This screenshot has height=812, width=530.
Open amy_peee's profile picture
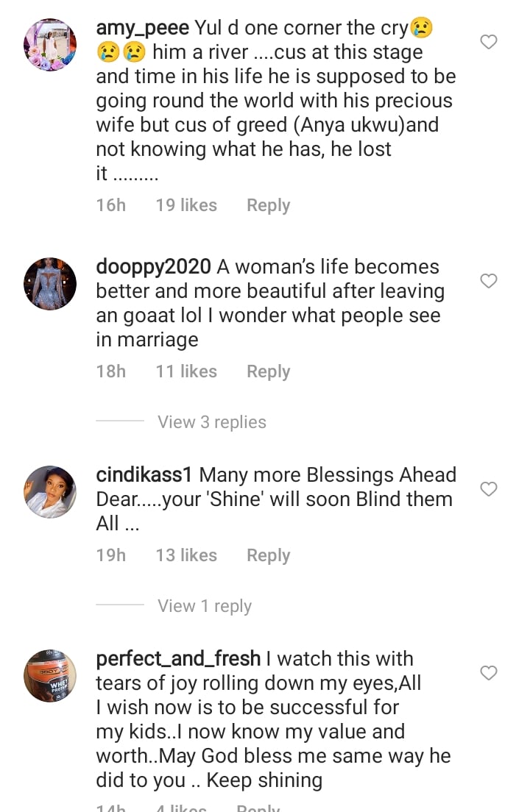[x=50, y=45]
